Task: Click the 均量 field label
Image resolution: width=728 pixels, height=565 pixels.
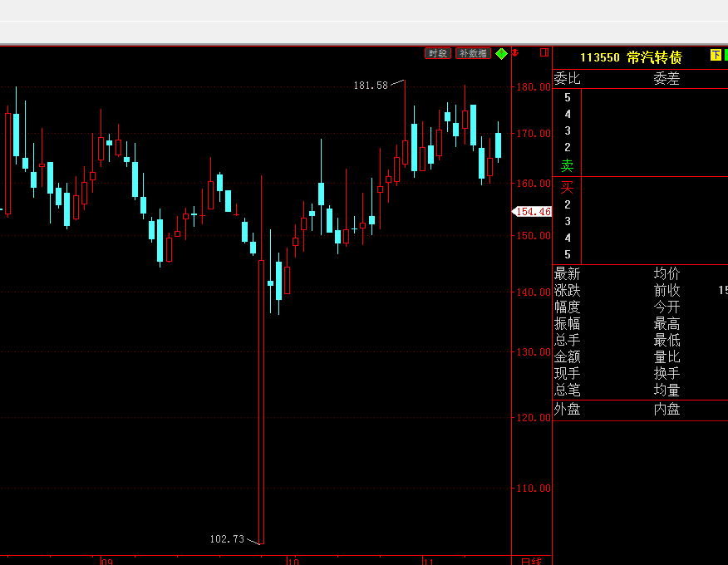Action: coord(667,390)
